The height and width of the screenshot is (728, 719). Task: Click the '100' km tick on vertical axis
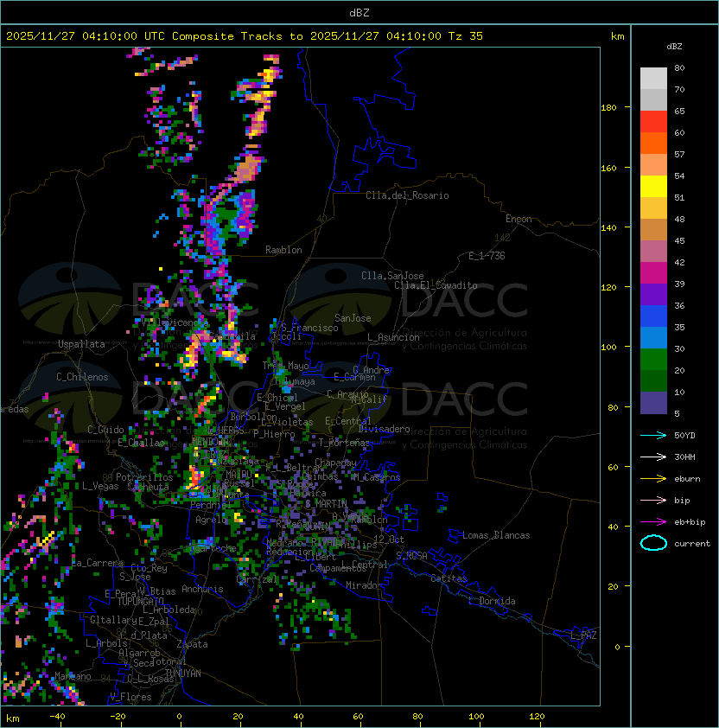pyautogui.click(x=608, y=348)
